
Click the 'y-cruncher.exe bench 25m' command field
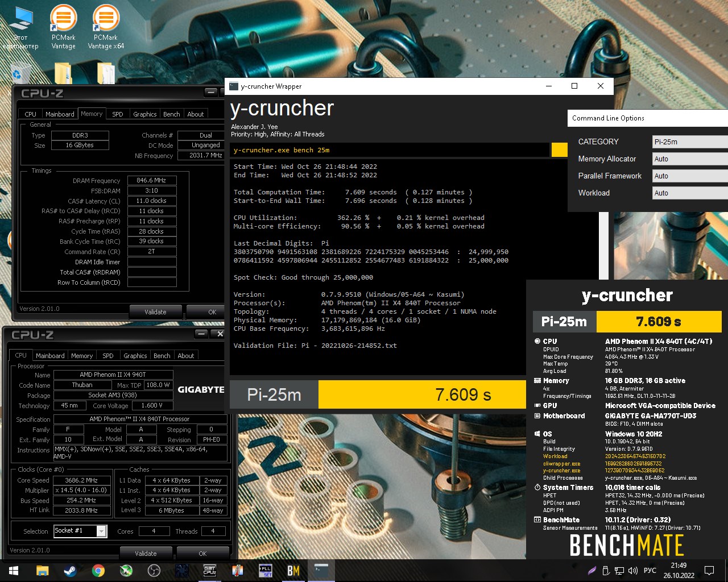point(390,150)
